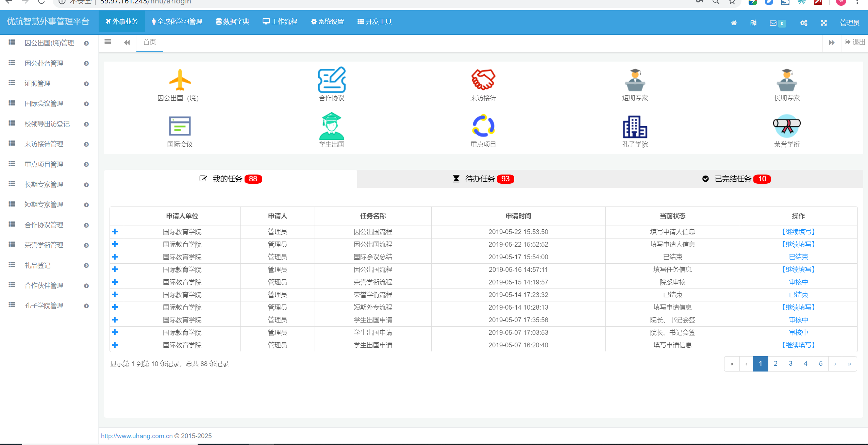The width and height of the screenshot is (868, 445).
Task: Click 【继续填写】 link in first row
Action: coord(798,232)
